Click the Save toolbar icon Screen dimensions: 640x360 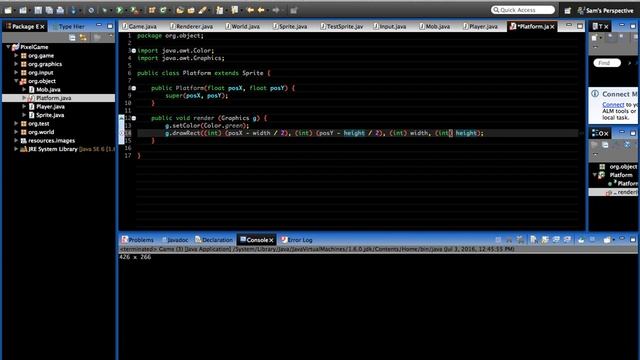(x=38, y=11)
